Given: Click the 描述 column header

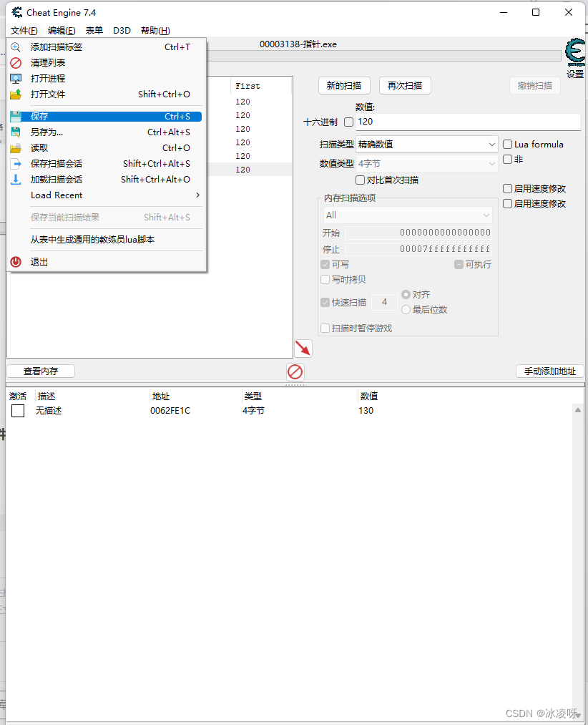Looking at the screenshot, I should (46, 396).
